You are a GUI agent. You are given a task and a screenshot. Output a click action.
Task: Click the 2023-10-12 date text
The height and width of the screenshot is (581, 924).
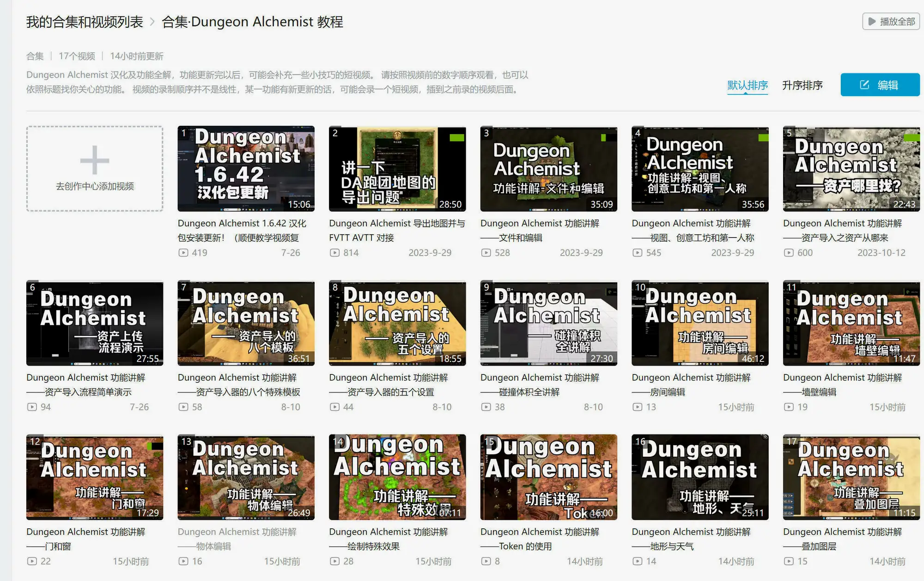[x=881, y=253]
